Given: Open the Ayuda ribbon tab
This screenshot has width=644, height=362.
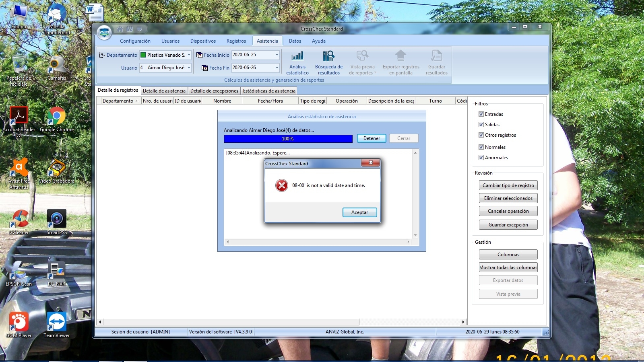Looking at the screenshot, I should tap(319, 41).
